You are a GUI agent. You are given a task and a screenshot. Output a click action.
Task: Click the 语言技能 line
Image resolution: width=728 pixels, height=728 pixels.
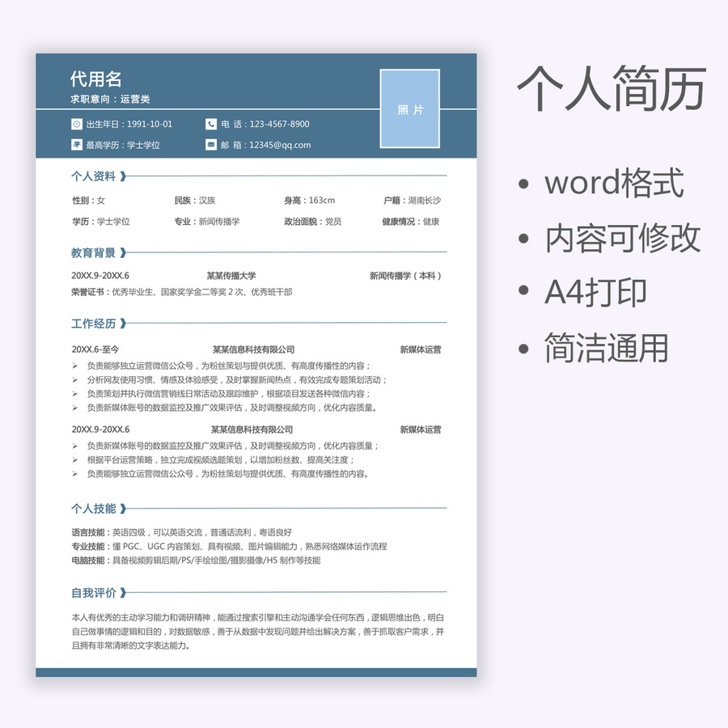tap(182, 532)
